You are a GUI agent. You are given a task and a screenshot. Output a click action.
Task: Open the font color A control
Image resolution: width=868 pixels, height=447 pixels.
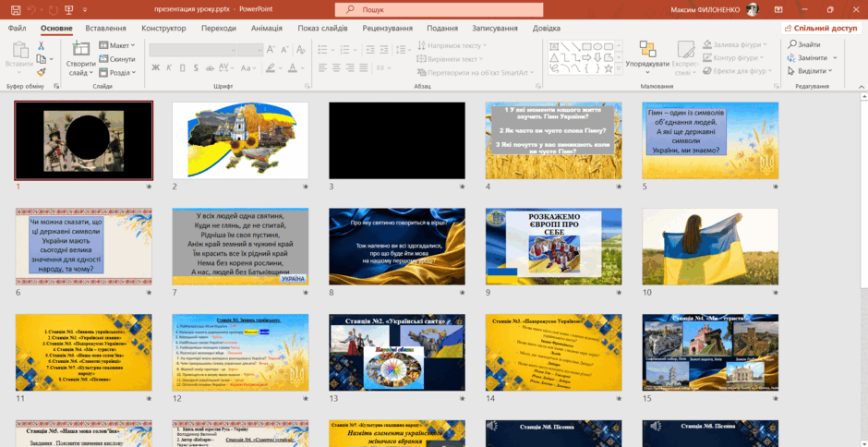coord(292,67)
